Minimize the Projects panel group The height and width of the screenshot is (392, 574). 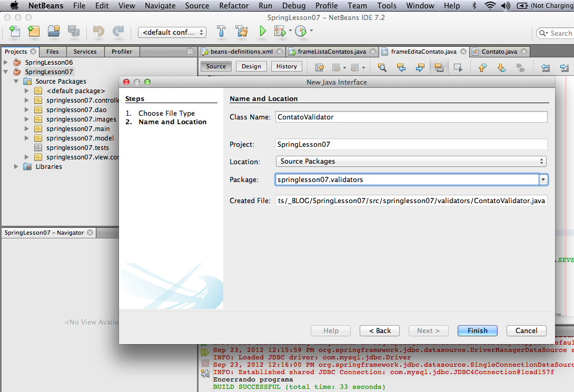pyautogui.click(x=190, y=52)
